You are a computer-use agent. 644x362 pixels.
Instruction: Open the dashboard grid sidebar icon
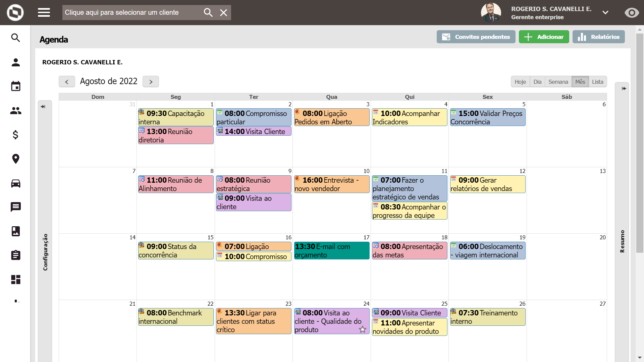[x=16, y=280]
